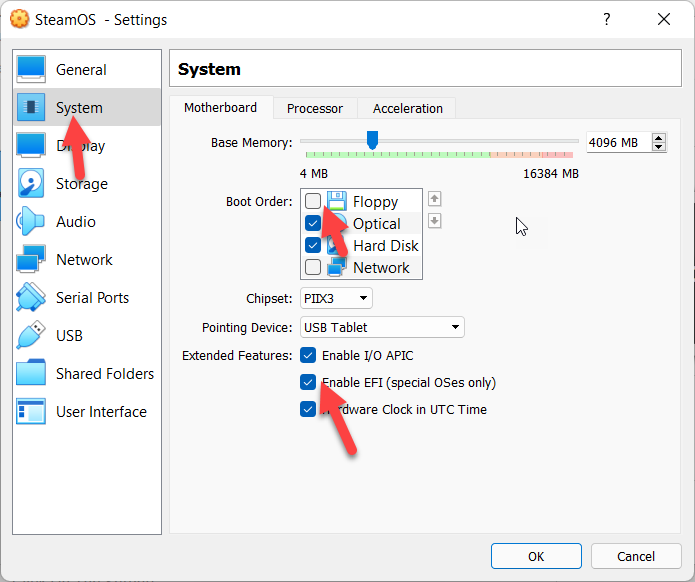Select the Storage disk icon
Screen dimensions: 695x582
31,184
